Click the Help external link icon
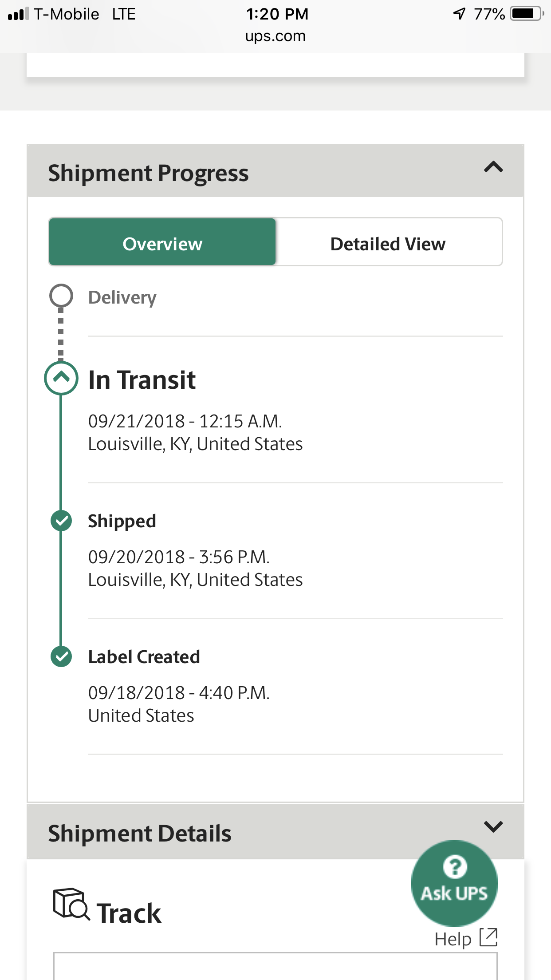551x980 pixels. pyautogui.click(x=488, y=937)
